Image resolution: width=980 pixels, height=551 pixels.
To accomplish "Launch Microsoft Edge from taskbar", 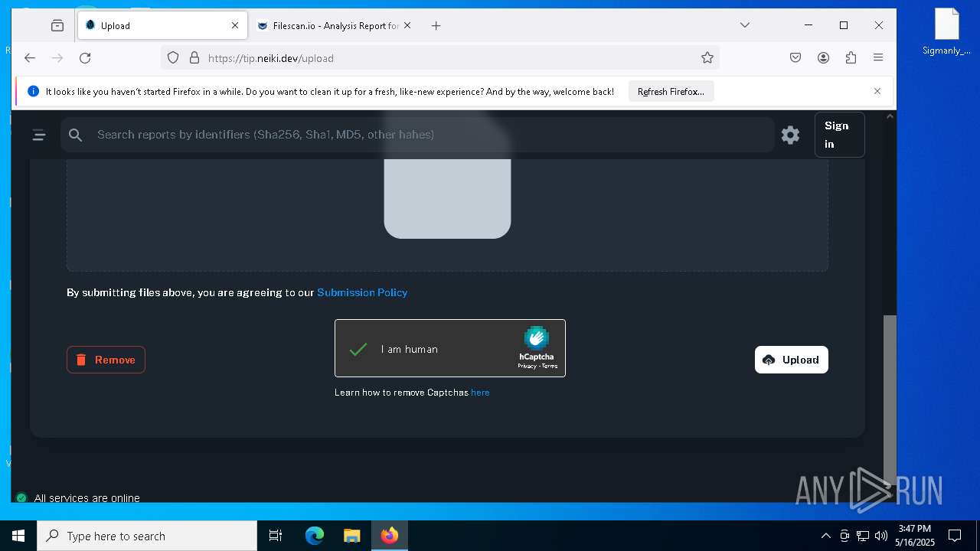I will pyautogui.click(x=315, y=536).
